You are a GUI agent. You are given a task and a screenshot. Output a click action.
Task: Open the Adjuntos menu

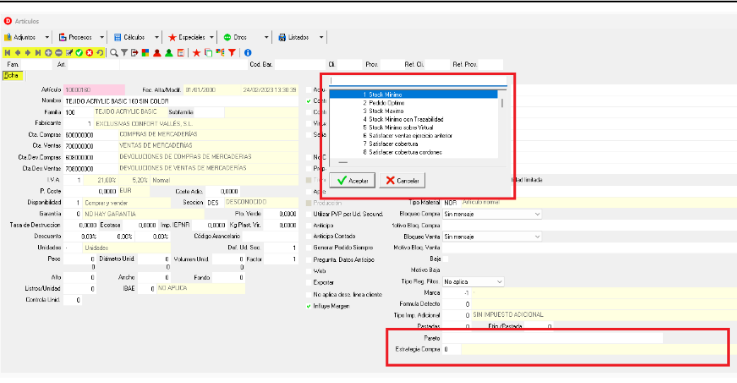pyautogui.click(x=20, y=37)
